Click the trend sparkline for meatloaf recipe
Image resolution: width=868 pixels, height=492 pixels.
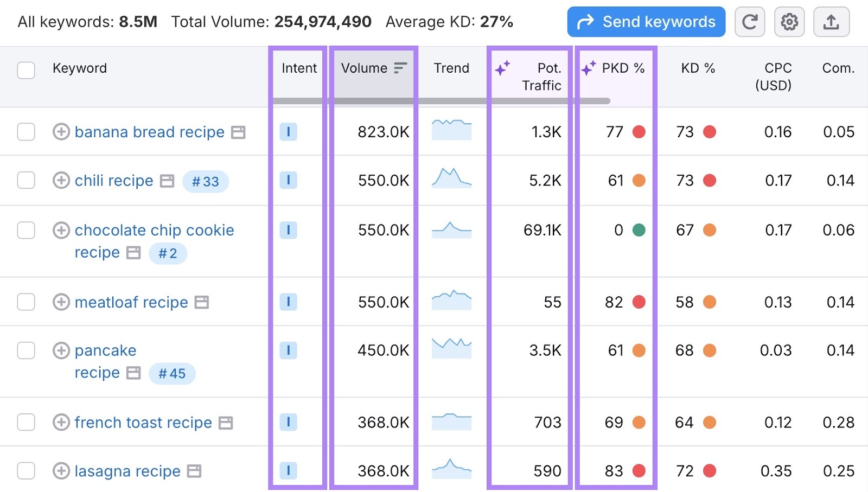click(x=451, y=302)
